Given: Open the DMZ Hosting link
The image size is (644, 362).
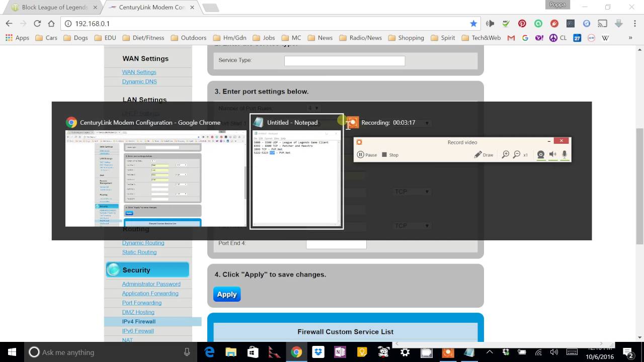Looking at the screenshot, I should (138, 312).
